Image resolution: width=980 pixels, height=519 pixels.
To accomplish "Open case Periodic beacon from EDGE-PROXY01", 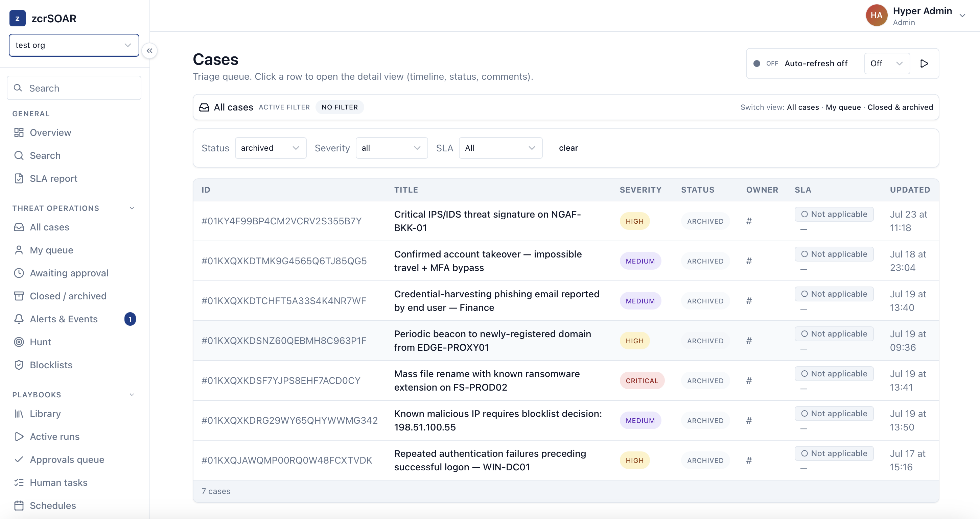I will [x=493, y=341].
